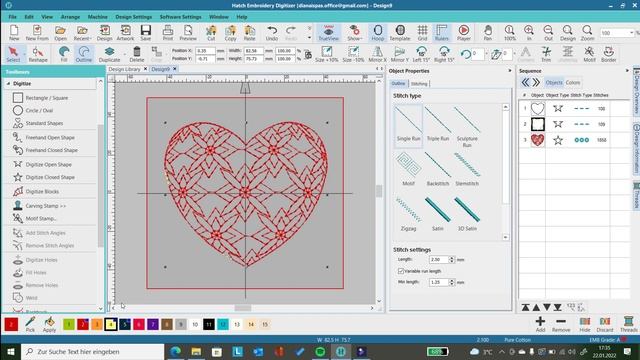Open the Design Settings menu

[x=133, y=17]
